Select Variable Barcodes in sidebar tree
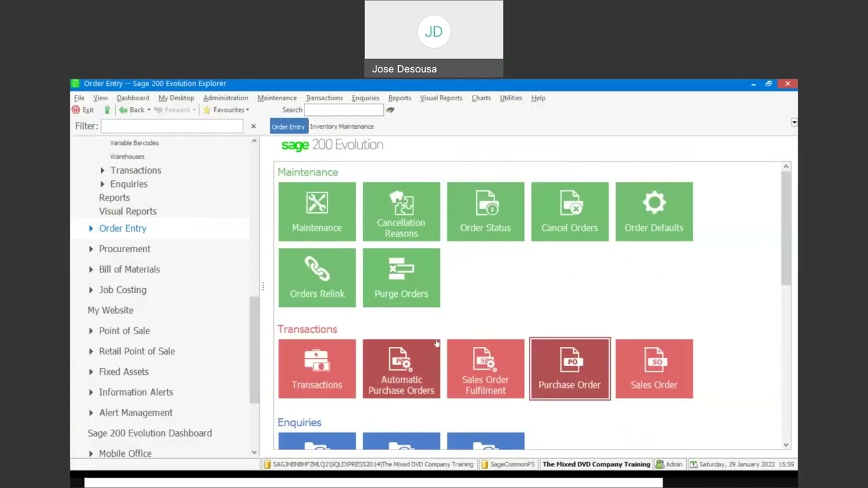 [134, 143]
